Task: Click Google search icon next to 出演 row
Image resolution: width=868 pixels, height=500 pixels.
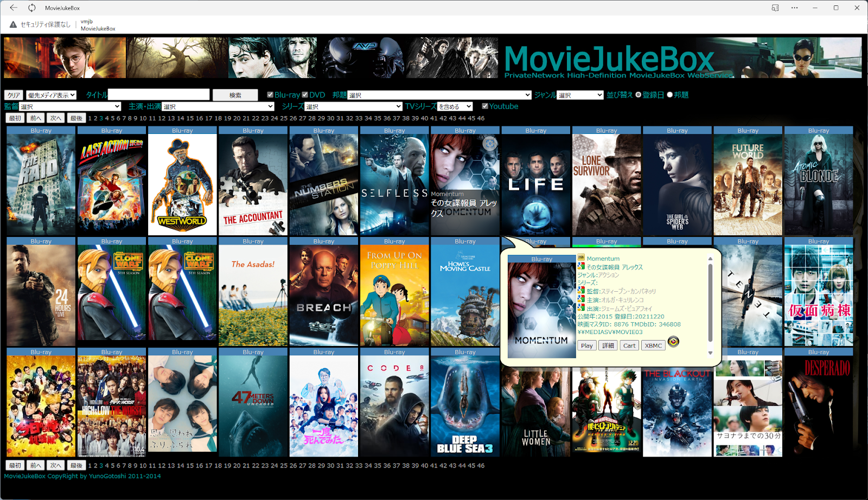Action: (581, 307)
